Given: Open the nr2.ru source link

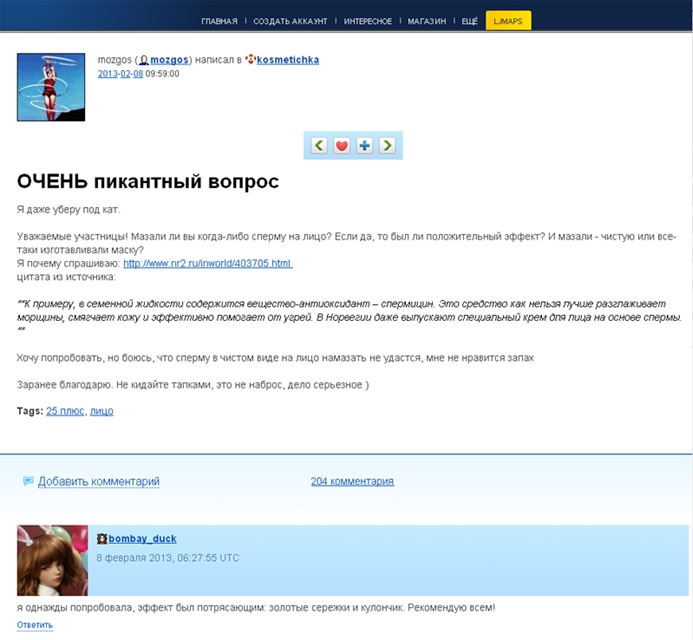Looking at the screenshot, I should (208, 263).
